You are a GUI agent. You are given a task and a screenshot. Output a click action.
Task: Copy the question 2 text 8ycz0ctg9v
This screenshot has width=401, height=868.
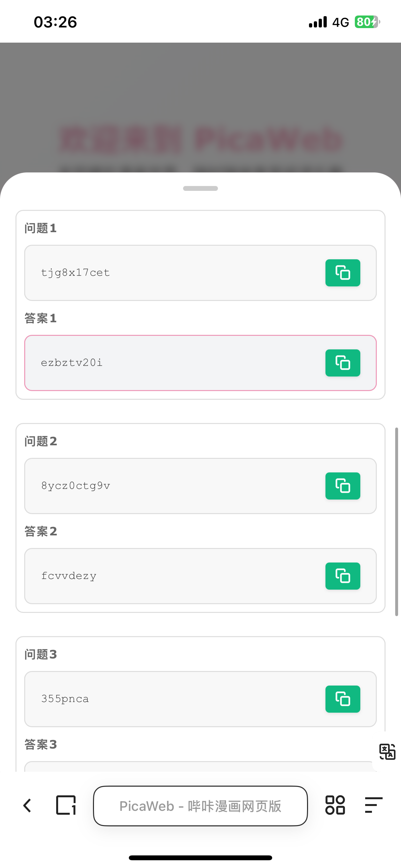point(342,486)
